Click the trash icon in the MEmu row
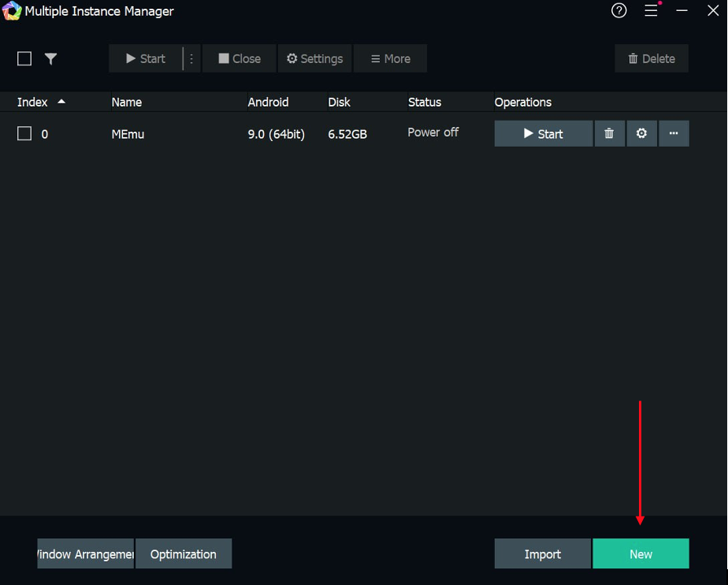Image resolution: width=728 pixels, height=585 pixels. click(x=609, y=133)
